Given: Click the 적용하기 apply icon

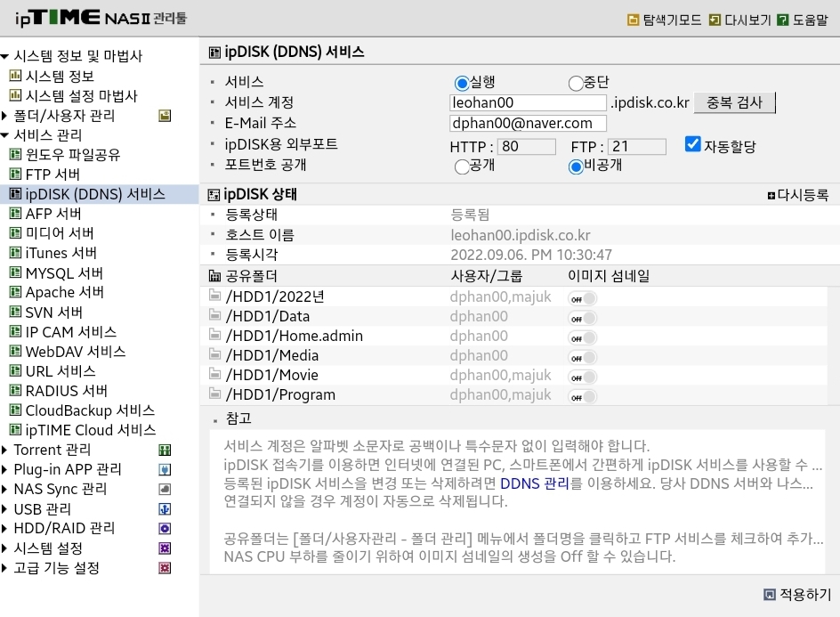Looking at the screenshot, I should (x=770, y=595).
